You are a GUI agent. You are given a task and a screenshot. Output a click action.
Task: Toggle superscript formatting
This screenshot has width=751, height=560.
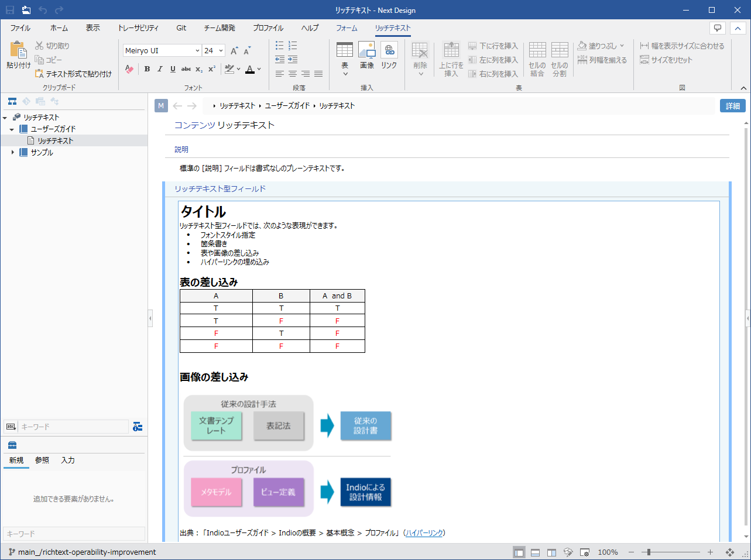point(212,69)
